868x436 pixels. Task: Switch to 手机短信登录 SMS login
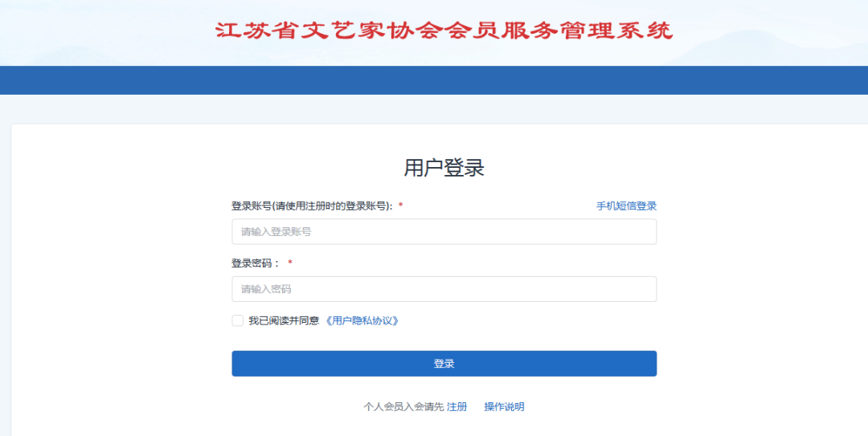[x=626, y=206]
